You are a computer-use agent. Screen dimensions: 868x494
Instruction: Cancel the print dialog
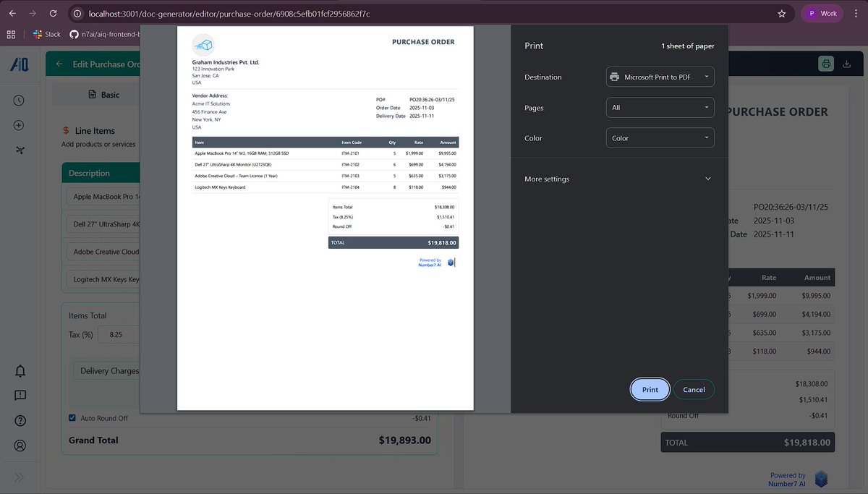point(694,389)
